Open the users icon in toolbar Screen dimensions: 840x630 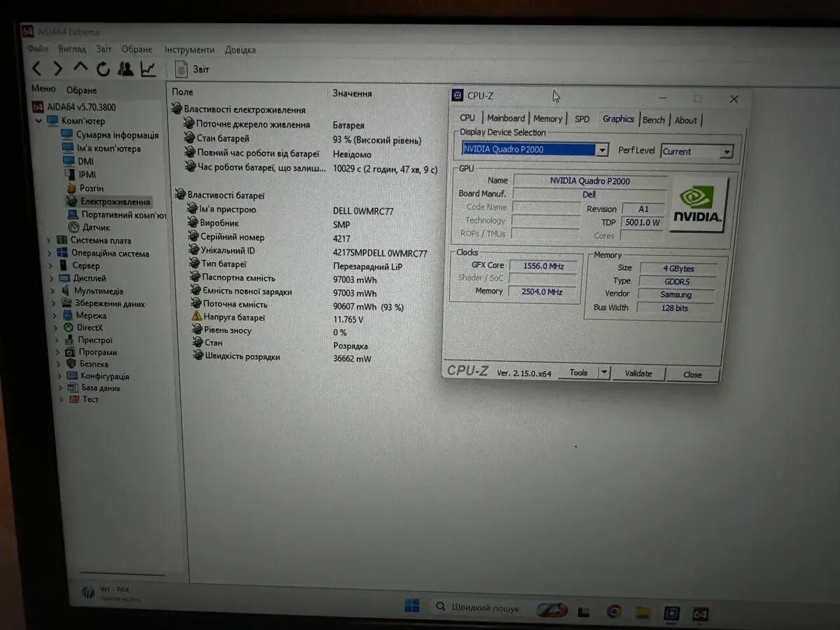tap(125, 69)
